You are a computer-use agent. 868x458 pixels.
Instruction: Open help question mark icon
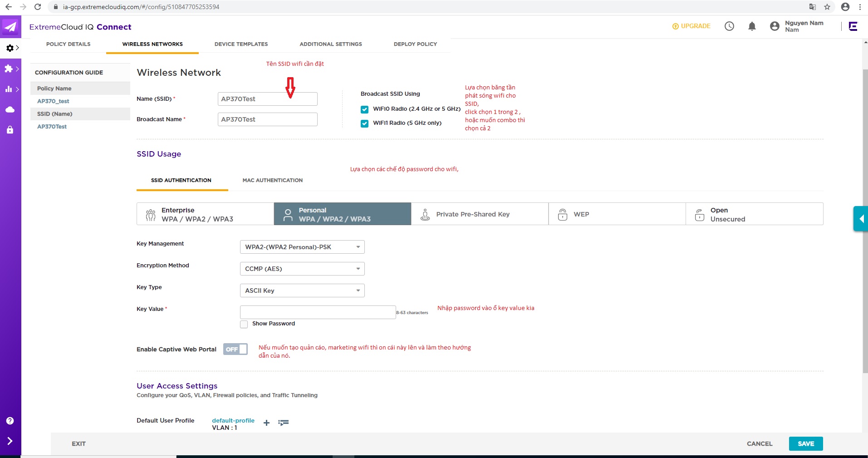pos(10,421)
